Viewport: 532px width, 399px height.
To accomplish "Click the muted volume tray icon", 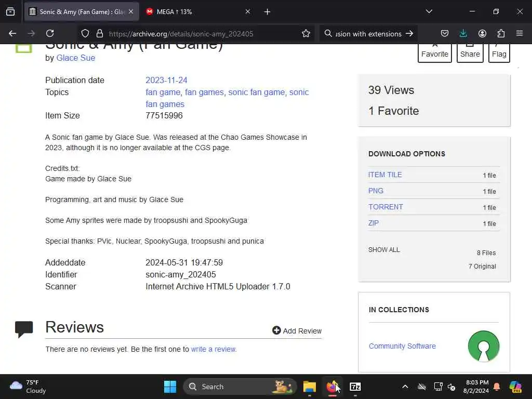I will pyautogui.click(x=451, y=387).
